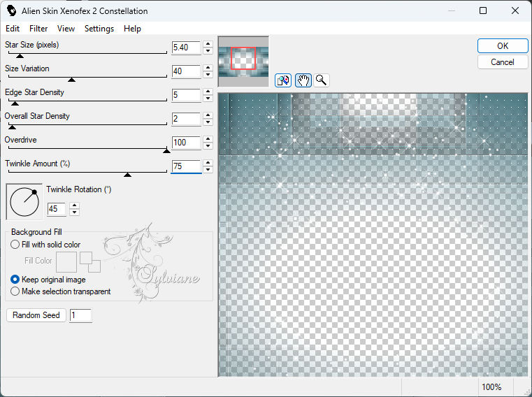Increase Size Variation with up arrow
This screenshot has width=532, height=397.
coord(208,68)
